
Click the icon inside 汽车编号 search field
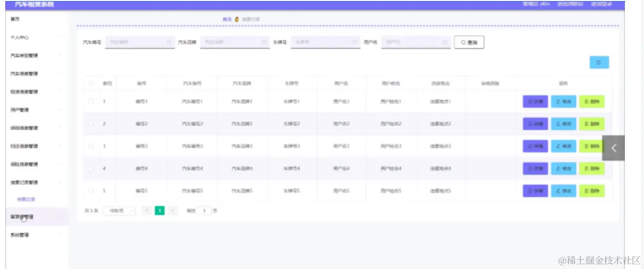[169, 42]
